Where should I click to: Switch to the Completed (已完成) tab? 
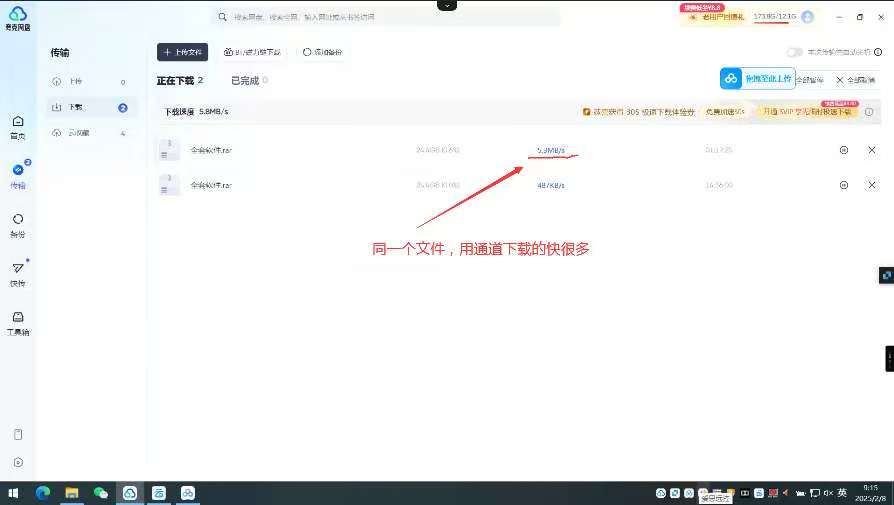tap(249, 81)
